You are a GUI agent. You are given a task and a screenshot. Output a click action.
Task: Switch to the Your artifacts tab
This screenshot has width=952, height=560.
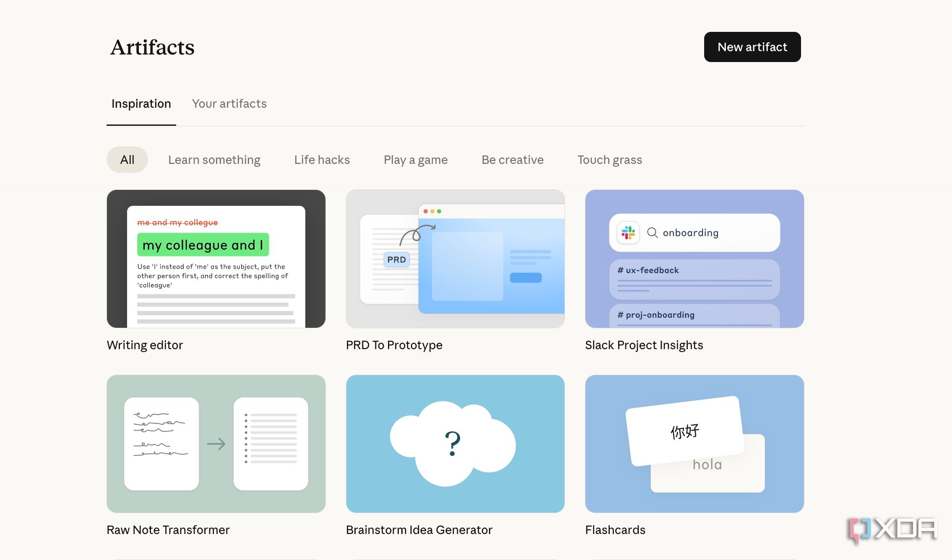pyautogui.click(x=229, y=104)
